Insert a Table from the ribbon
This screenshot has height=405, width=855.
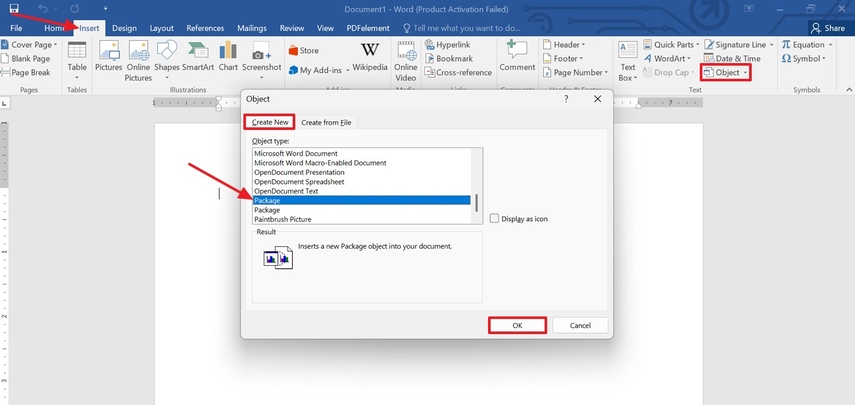tap(77, 60)
